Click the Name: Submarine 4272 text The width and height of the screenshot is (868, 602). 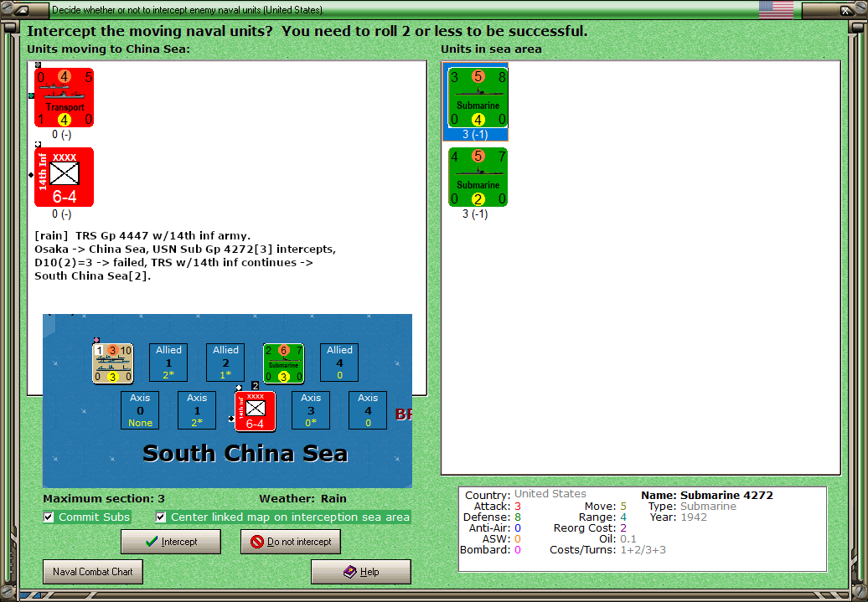(x=707, y=495)
